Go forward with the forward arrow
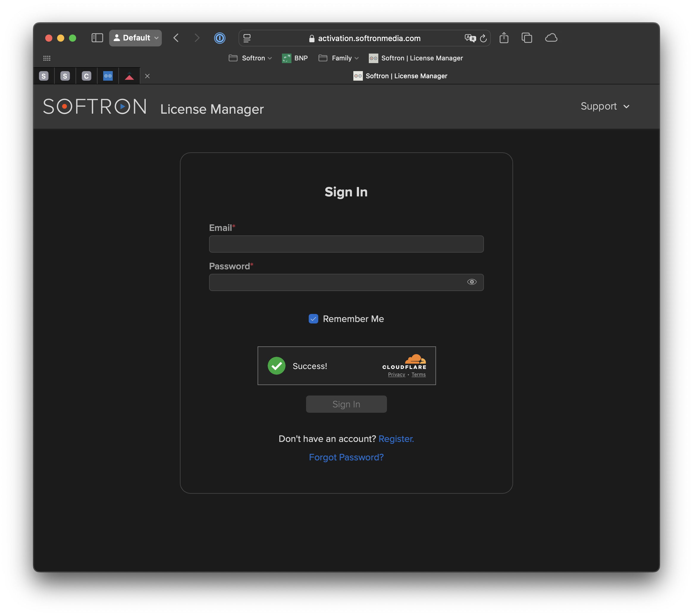The width and height of the screenshot is (693, 616). click(x=197, y=38)
